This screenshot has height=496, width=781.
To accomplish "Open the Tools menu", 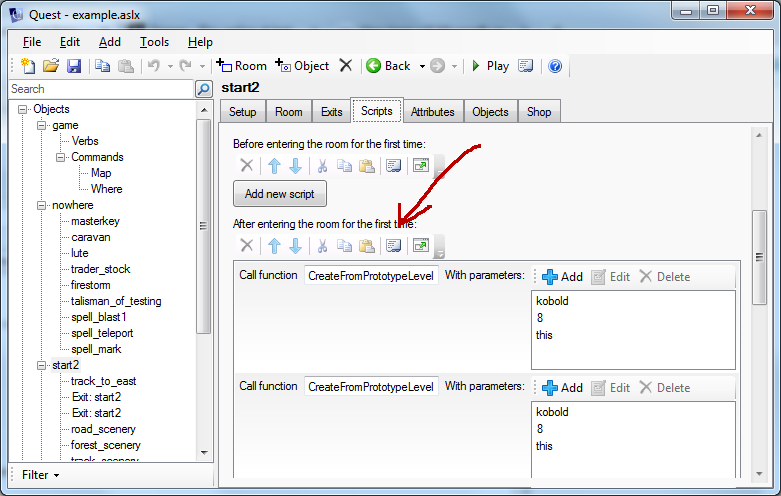I will coord(154,42).
